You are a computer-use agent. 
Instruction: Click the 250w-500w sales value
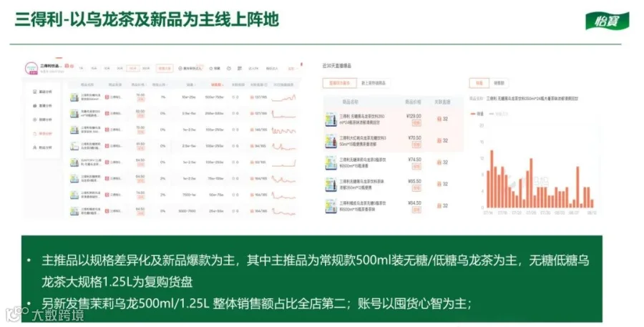coord(215,113)
